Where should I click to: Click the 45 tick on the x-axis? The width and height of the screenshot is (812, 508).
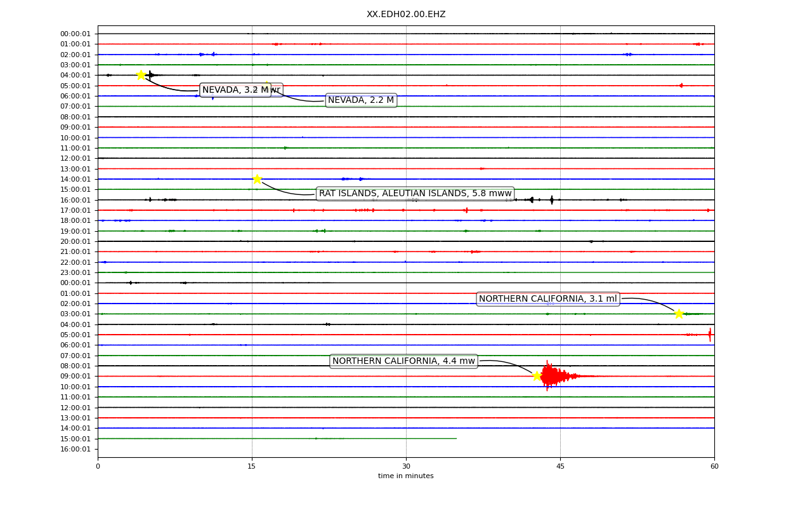click(560, 467)
